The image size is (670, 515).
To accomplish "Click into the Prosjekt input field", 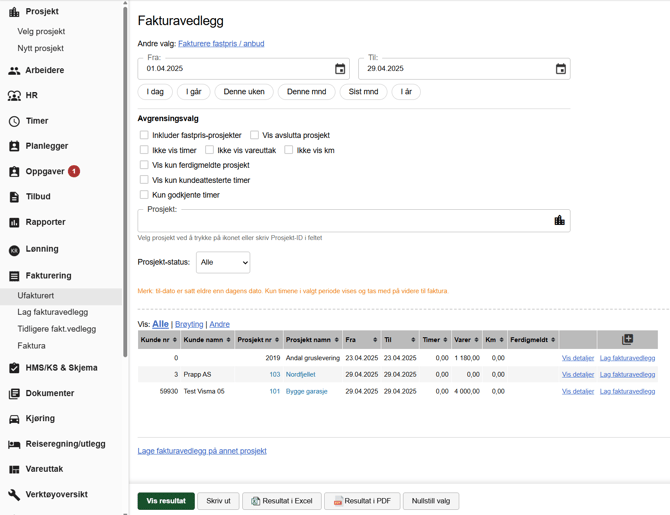I will [340, 220].
